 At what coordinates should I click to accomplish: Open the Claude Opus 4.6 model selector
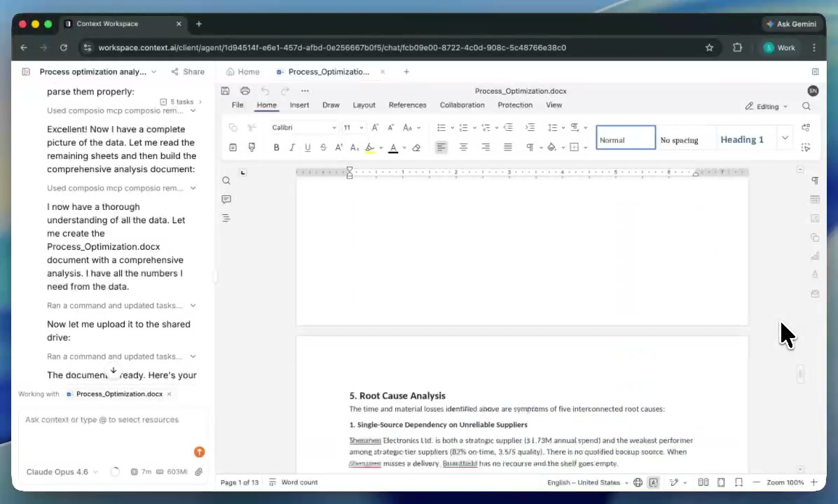point(62,472)
